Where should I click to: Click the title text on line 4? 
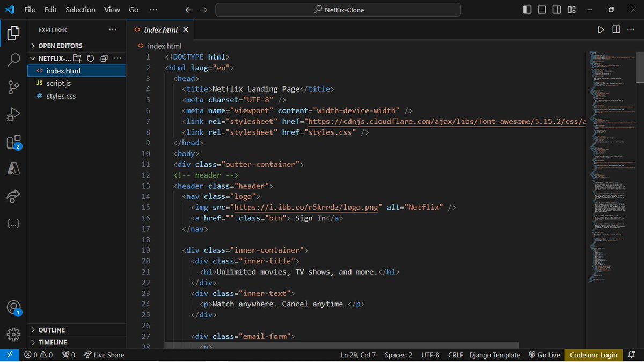[x=255, y=89]
